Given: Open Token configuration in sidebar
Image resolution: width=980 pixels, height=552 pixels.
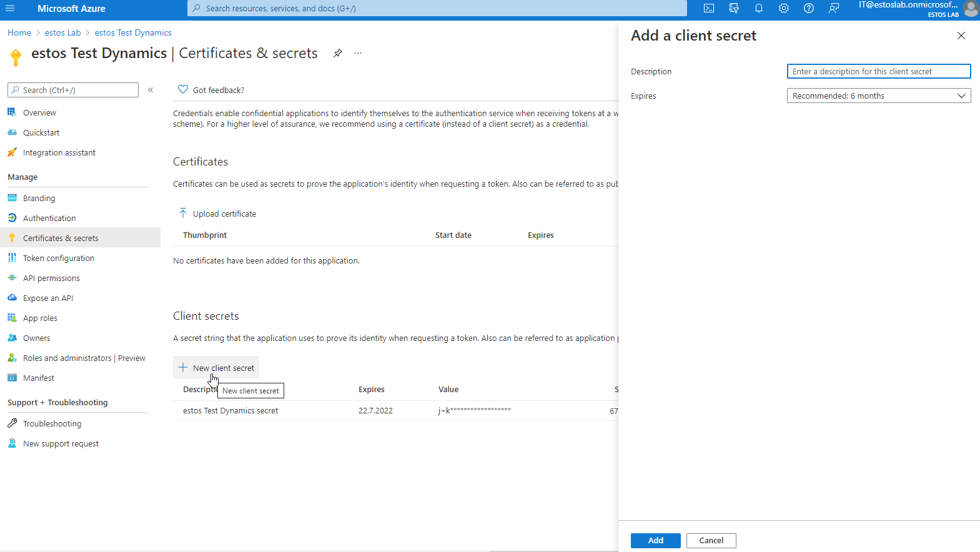Looking at the screenshot, I should 59,258.
